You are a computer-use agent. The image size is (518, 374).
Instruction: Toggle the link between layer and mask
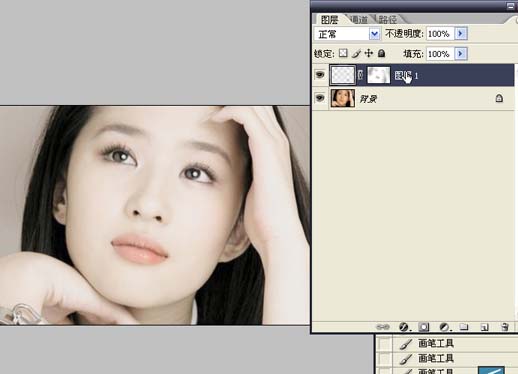[x=361, y=75]
